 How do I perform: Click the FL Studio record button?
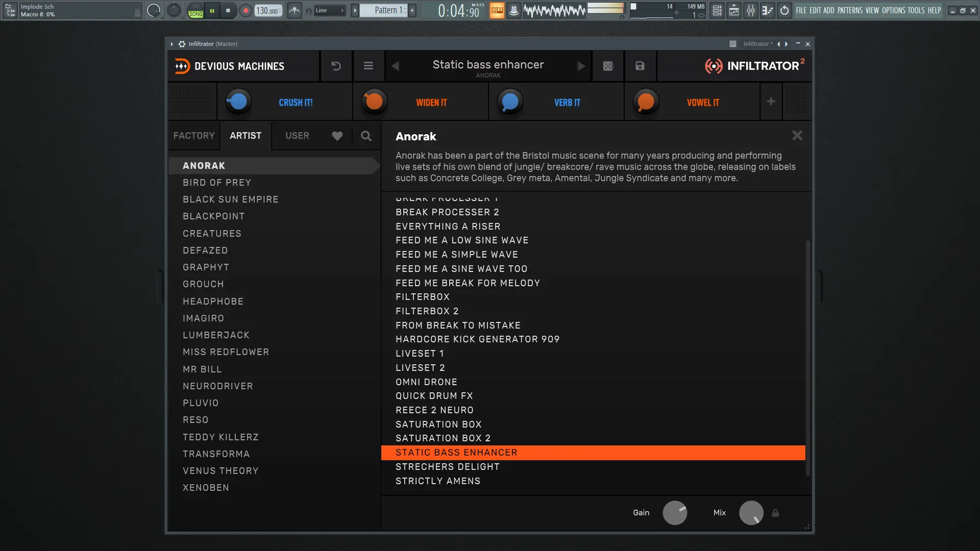(246, 10)
